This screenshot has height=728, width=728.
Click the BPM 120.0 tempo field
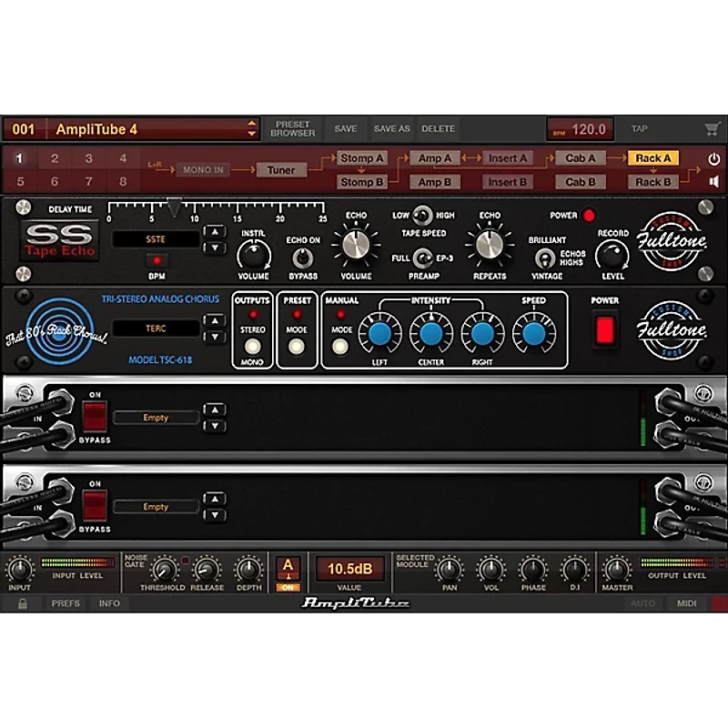pos(580,129)
